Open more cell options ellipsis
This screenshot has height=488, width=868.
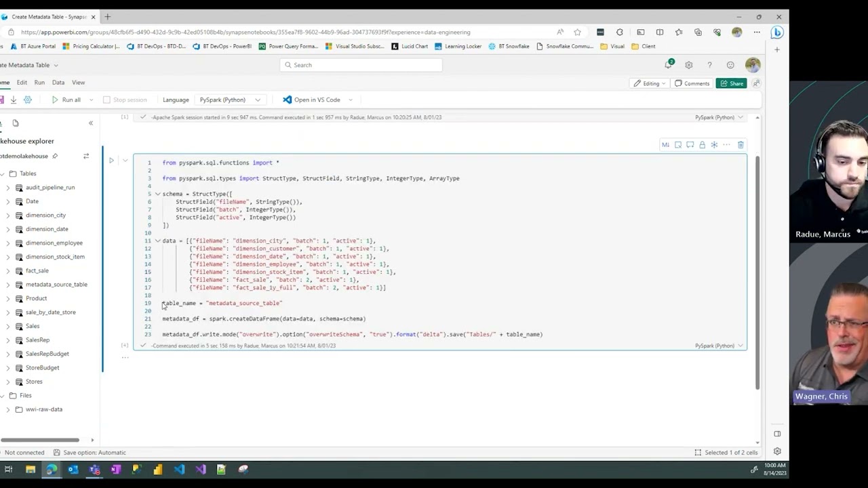pos(726,145)
